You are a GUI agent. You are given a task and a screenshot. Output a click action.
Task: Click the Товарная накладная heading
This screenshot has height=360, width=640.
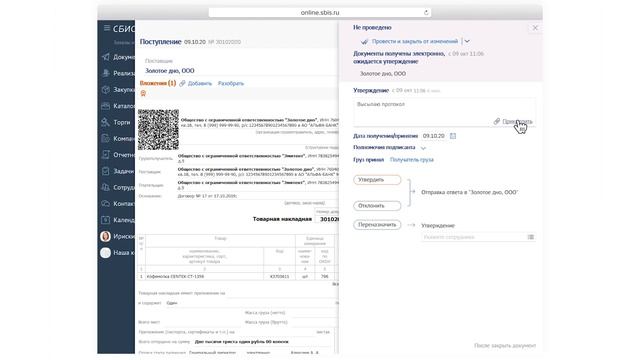282,219
